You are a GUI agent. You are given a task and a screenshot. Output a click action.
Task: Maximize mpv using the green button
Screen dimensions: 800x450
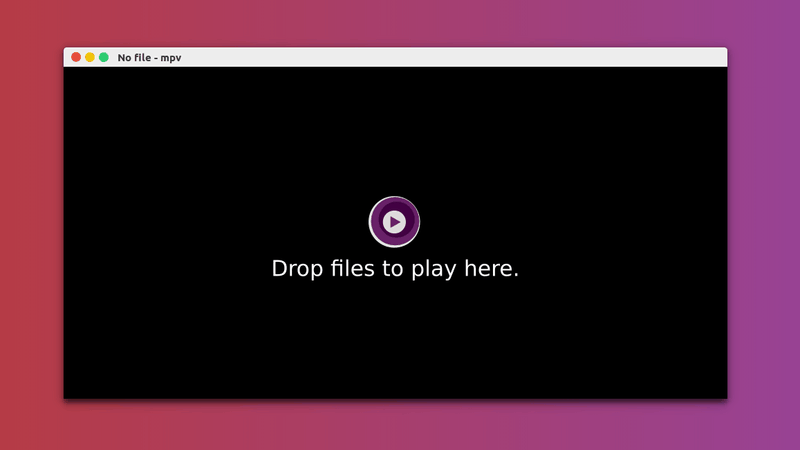(104, 57)
